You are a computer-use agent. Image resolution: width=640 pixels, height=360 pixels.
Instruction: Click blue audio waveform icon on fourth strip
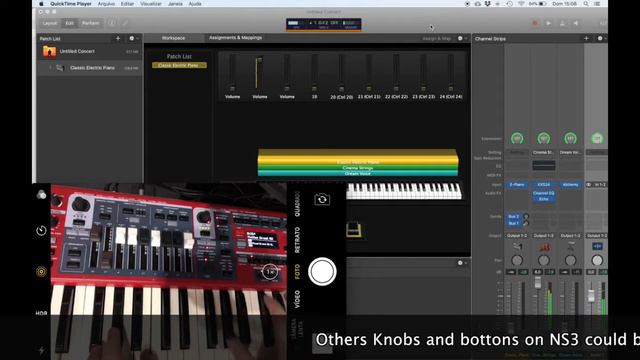click(597, 247)
